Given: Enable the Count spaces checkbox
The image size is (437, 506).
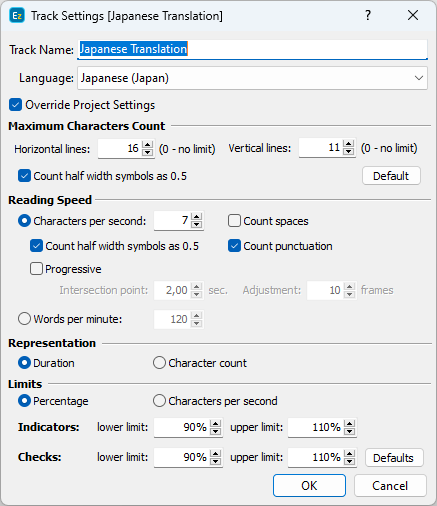Looking at the screenshot, I should [x=234, y=221].
